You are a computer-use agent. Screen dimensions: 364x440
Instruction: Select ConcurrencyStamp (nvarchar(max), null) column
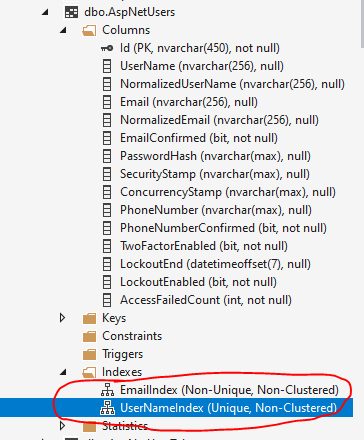(228, 192)
